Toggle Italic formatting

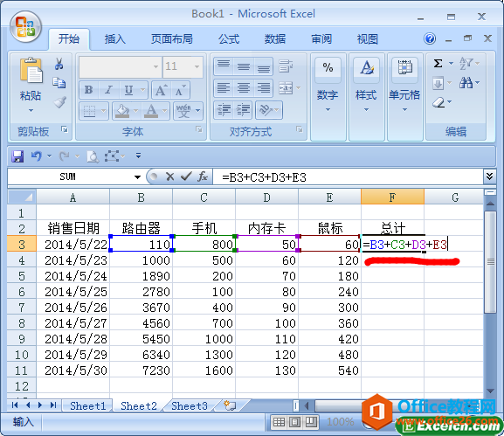(108, 90)
